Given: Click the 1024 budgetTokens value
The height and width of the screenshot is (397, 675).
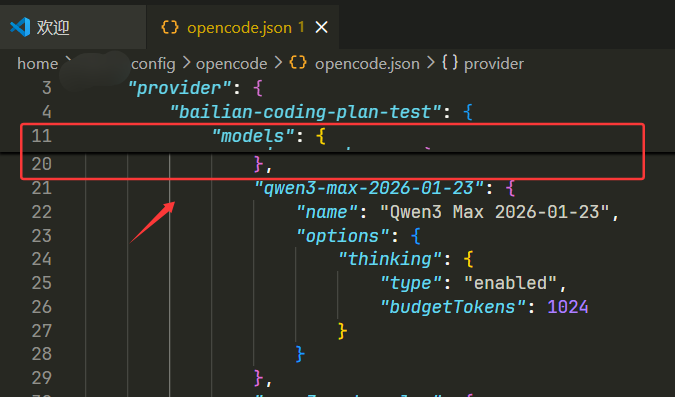Looking at the screenshot, I should [567, 307].
